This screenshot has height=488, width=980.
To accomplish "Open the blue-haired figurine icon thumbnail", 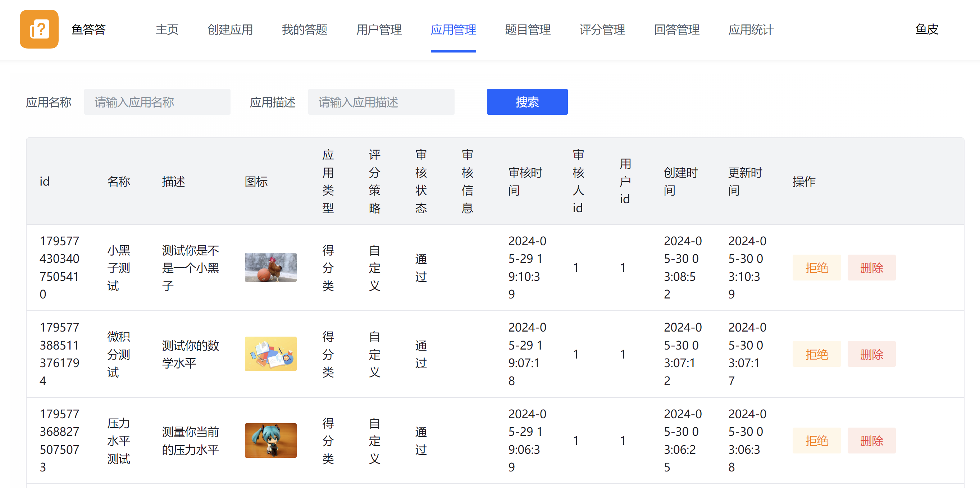I will tap(270, 440).
